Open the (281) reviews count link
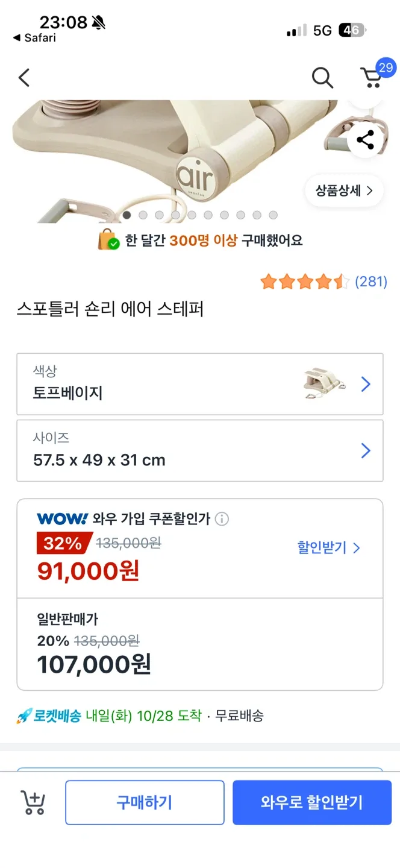Viewport: 400px width, 868px height. click(370, 281)
